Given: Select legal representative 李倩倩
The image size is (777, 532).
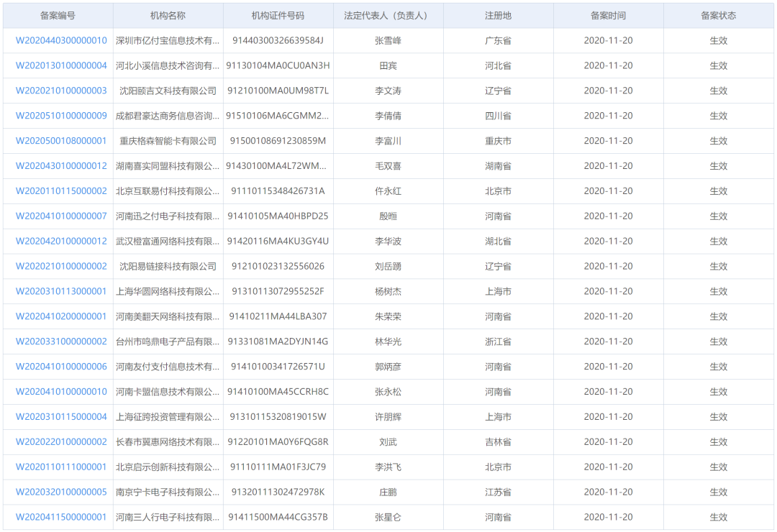Looking at the screenshot, I should pos(388,116).
